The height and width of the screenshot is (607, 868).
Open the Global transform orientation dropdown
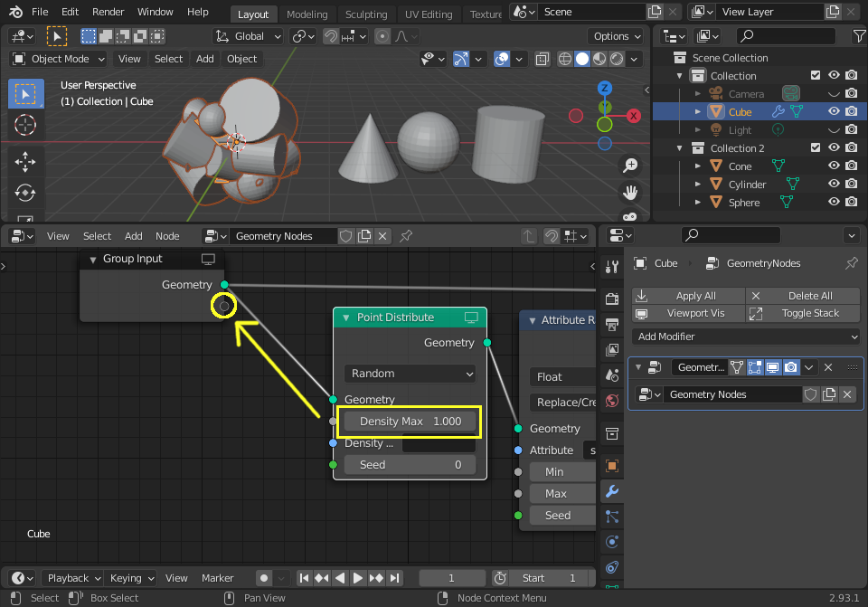[249, 36]
